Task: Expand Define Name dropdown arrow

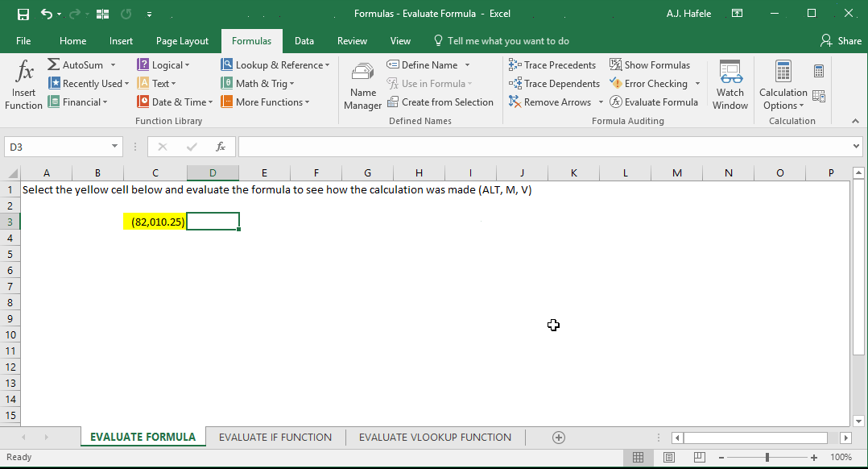Action: pos(467,64)
